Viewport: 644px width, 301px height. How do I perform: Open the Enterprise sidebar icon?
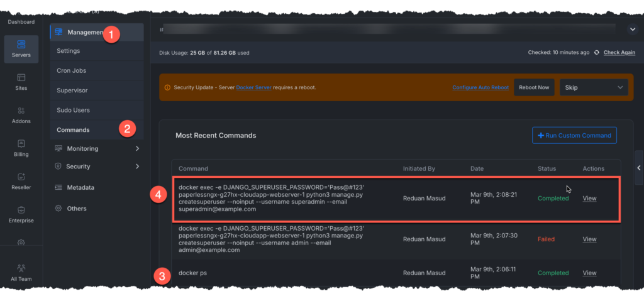(21, 210)
